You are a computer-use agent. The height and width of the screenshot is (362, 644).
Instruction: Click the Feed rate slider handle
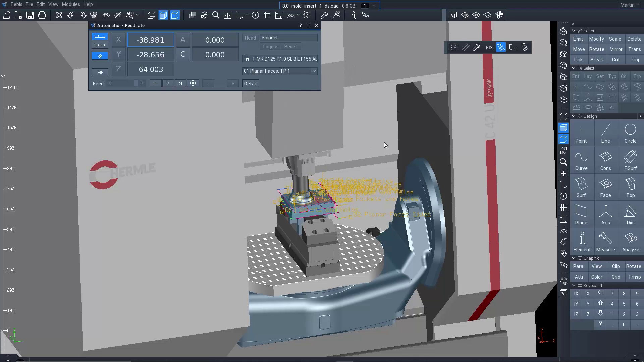(x=136, y=83)
